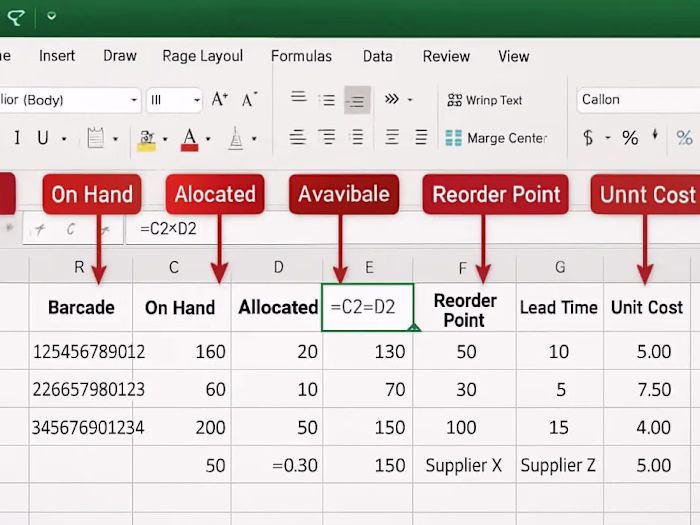Click the black percent style icon
This screenshot has width=700, height=525.
tap(630, 138)
